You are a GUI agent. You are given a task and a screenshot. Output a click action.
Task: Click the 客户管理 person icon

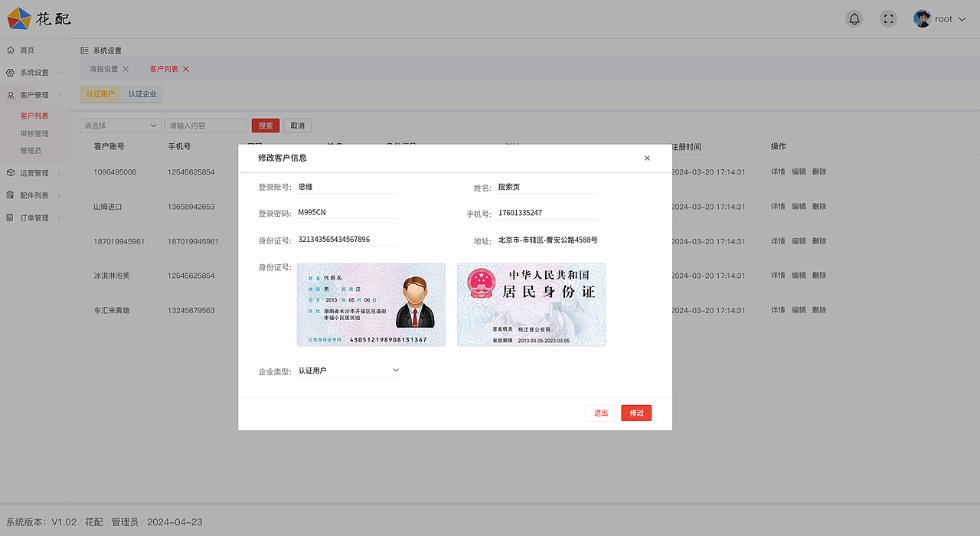tap(11, 95)
